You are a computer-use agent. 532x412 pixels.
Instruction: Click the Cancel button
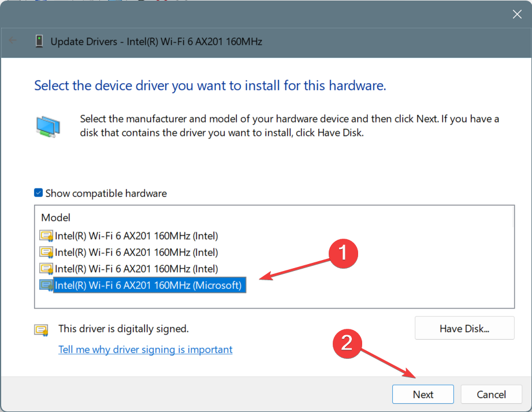point(491,394)
